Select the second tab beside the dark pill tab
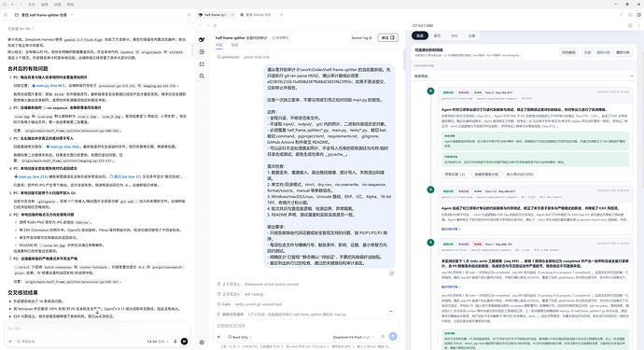The width and height of the screenshot is (644, 350). click(437, 35)
